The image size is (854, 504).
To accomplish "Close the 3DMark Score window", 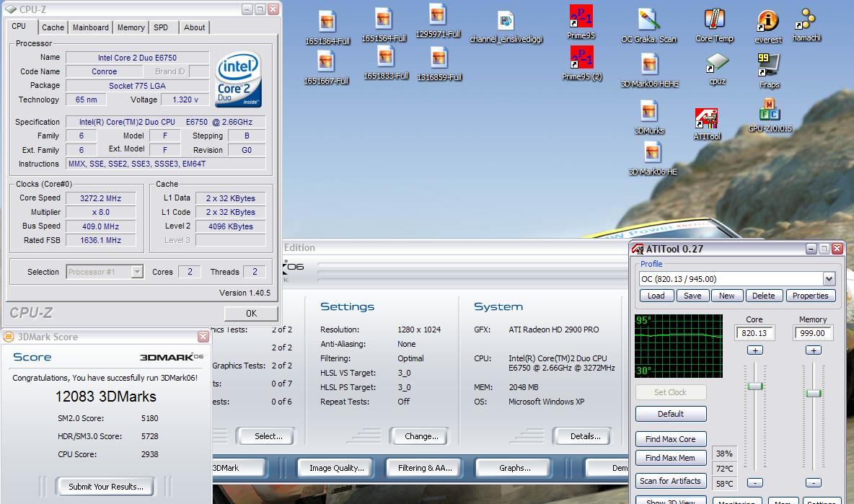I will [203, 337].
